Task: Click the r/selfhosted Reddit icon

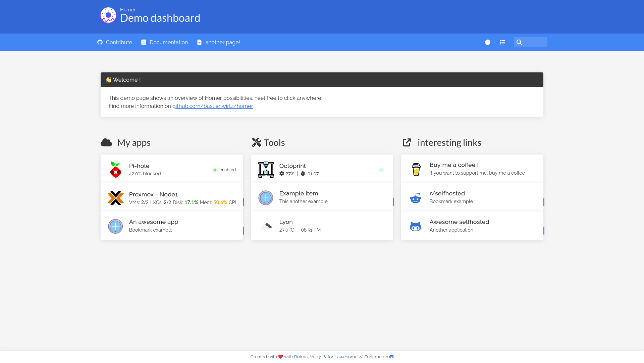Action: click(x=416, y=198)
